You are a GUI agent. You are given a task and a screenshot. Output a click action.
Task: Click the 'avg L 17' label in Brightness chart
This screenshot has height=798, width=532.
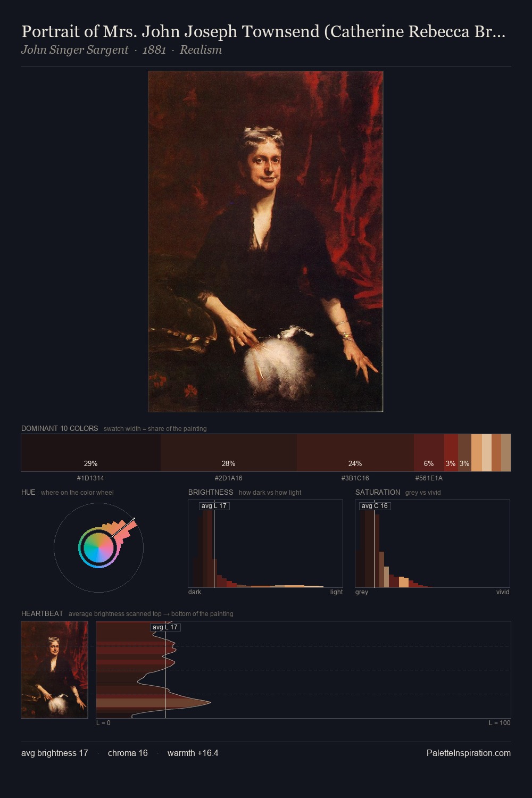[x=214, y=506]
